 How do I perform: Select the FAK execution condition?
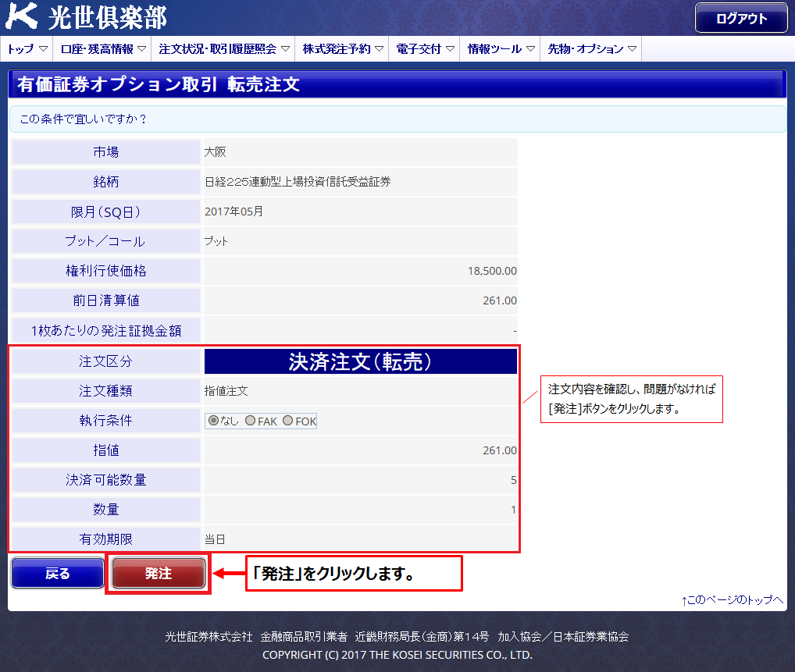[x=250, y=420]
